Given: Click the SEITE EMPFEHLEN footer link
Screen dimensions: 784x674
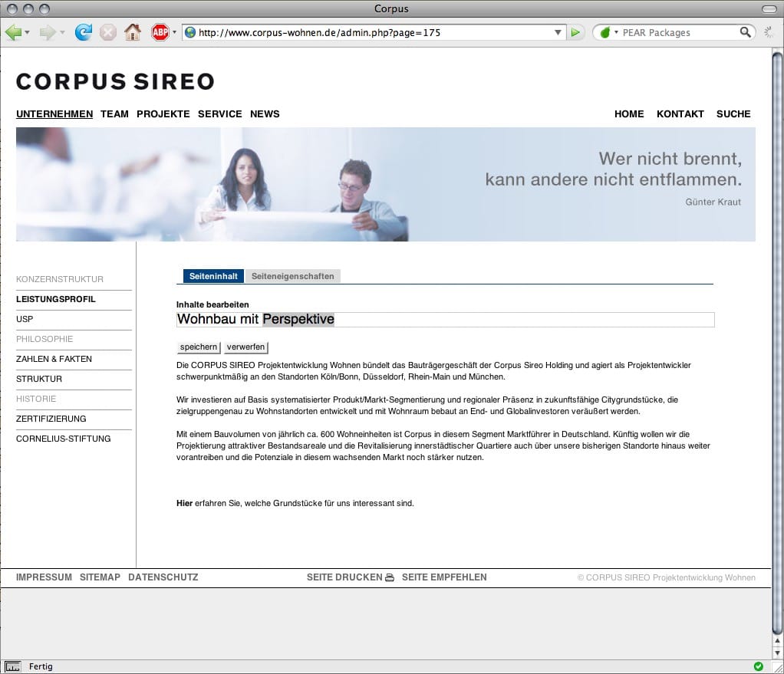Looking at the screenshot, I should [x=444, y=577].
